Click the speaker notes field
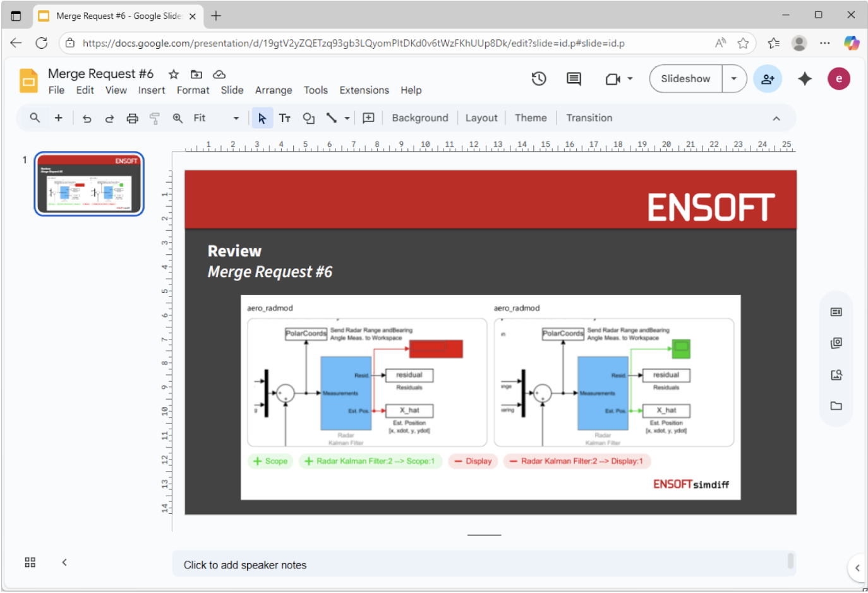This screenshot has width=868, height=593. point(484,565)
